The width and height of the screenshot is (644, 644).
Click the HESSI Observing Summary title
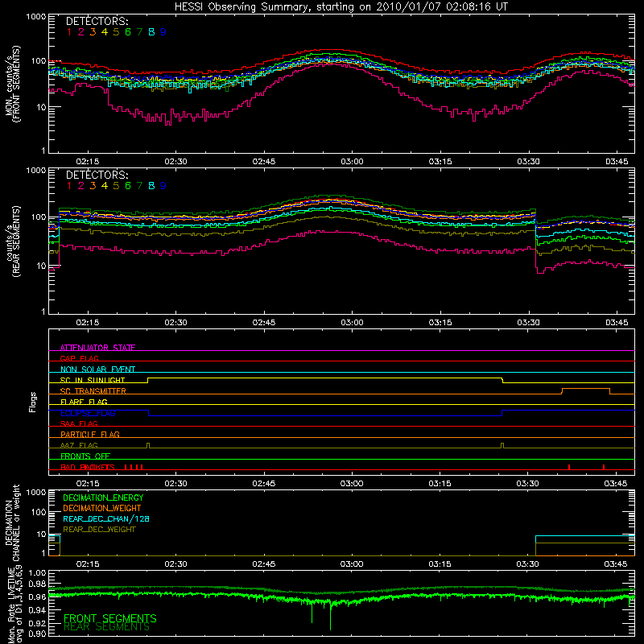click(341, 6)
